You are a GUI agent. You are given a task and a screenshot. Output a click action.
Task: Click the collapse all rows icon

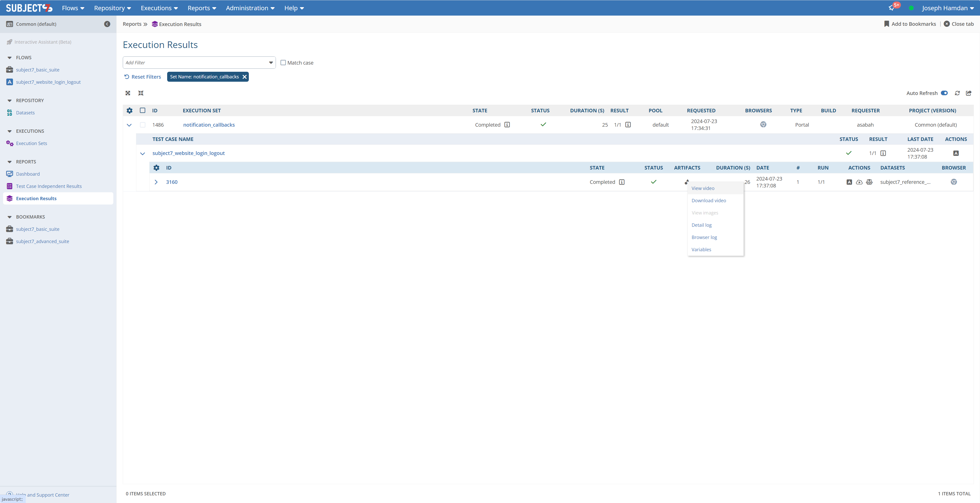point(141,93)
